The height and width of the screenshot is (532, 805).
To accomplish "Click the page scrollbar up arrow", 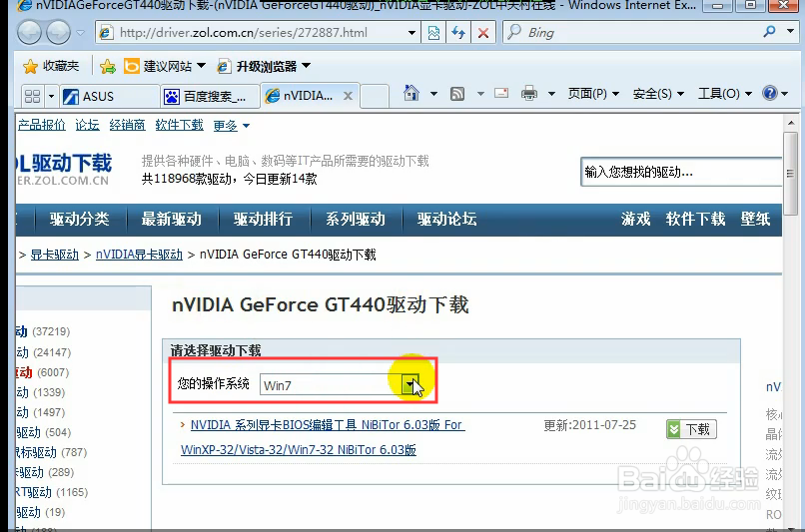I will pyautogui.click(x=791, y=123).
